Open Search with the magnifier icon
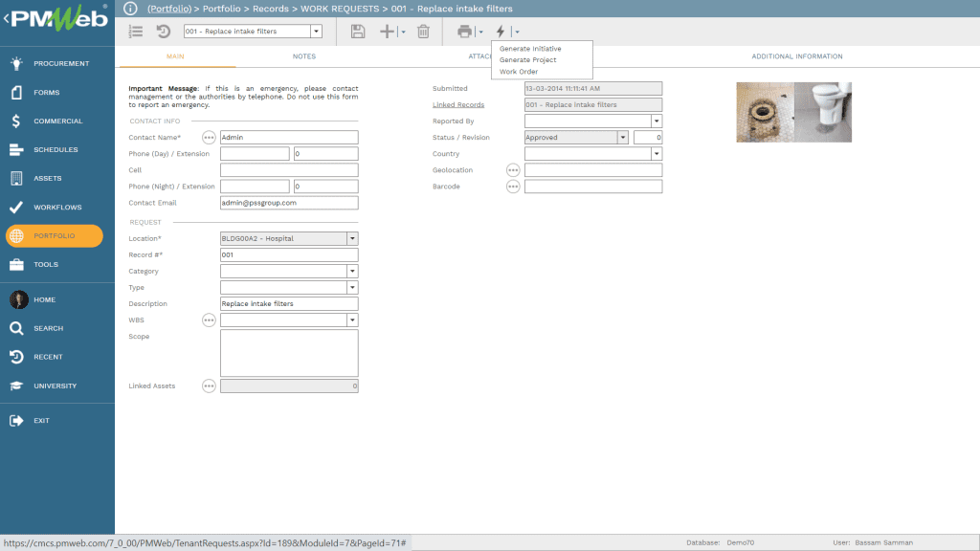The width and height of the screenshot is (980, 551). pos(16,328)
